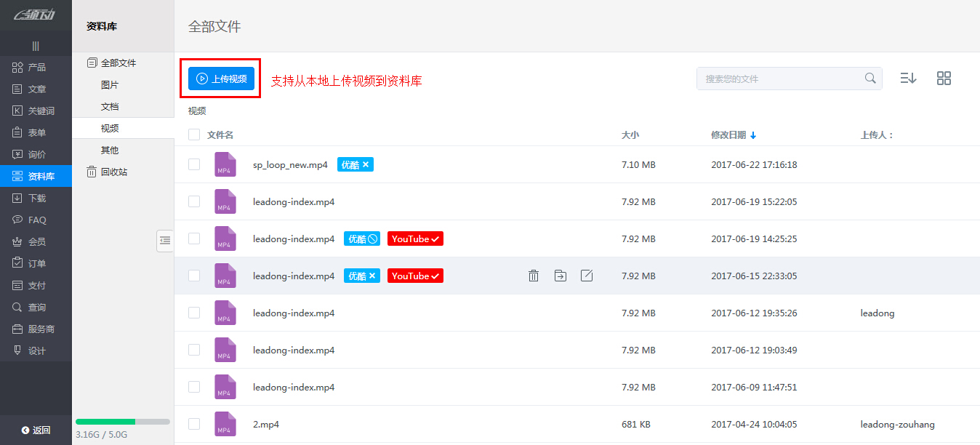Switch to grid view layout
The height and width of the screenshot is (445, 980).
(x=944, y=79)
